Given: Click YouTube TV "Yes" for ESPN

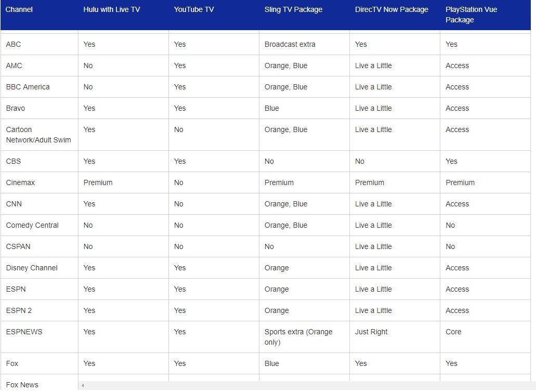Looking at the screenshot, I should (x=180, y=289).
